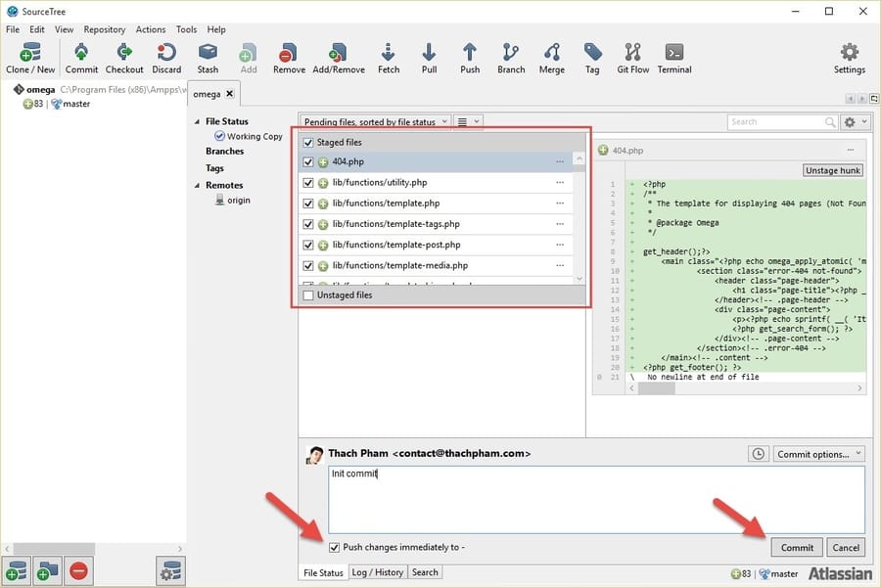Click into the Search input field
Image resolution: width=881 pixels, height=588 pixels.
coord(775,122)
